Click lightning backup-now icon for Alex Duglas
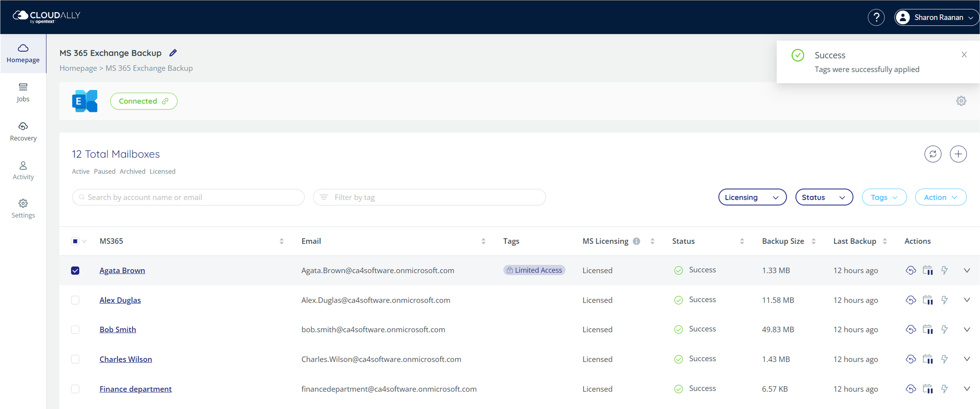The width and height of the screenshot is (980, 409). tap(944, 300)
